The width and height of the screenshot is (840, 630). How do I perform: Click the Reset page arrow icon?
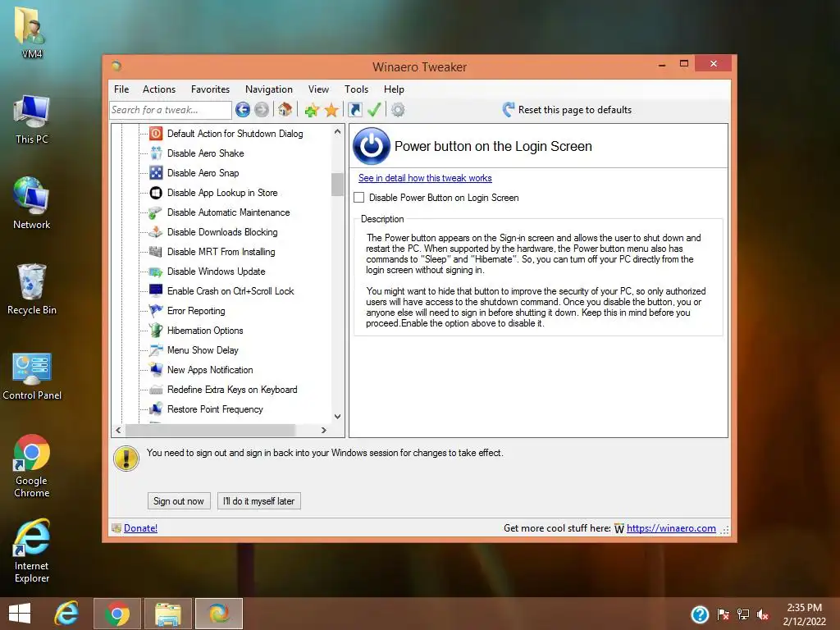coord(509,109)
